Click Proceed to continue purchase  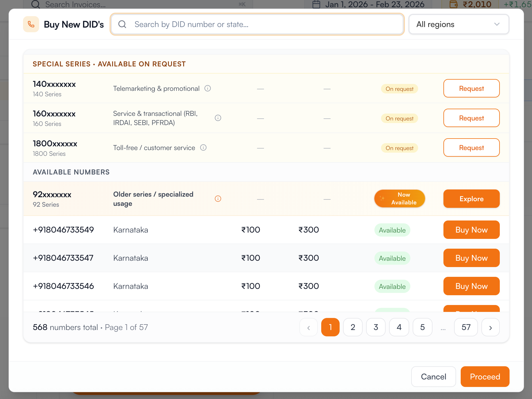point(485,377)
